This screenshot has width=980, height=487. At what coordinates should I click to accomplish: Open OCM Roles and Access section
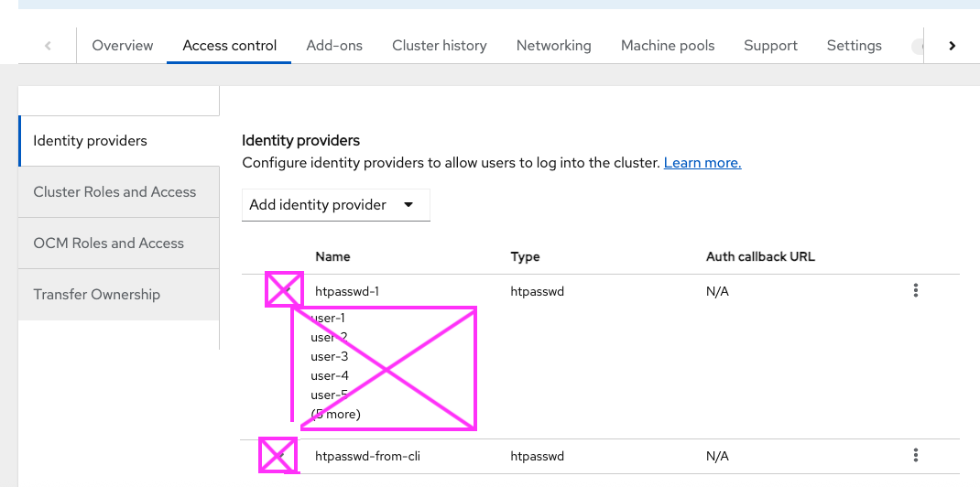[108, 243]
